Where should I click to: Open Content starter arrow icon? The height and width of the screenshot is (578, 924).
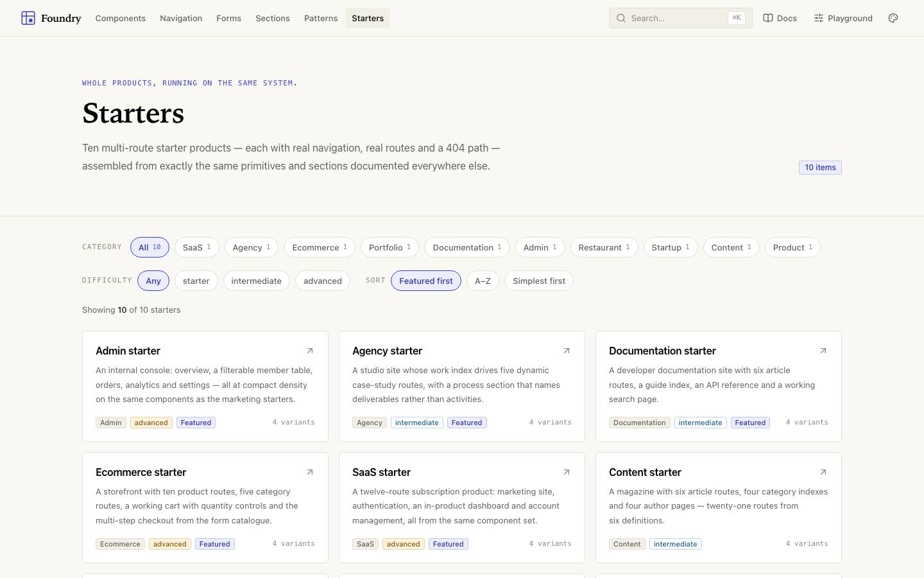tap(823, 472)
